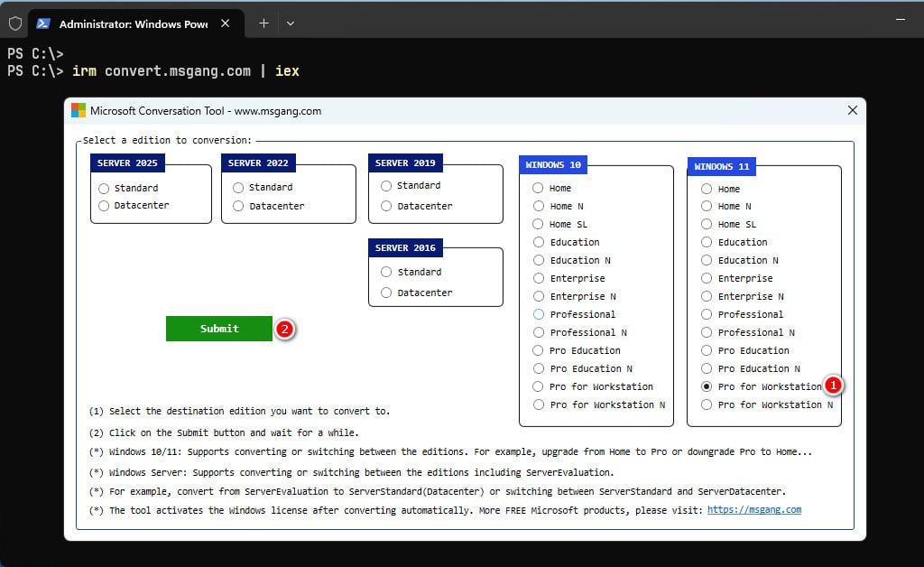The image size is (924, 567).
Task: Open the https://msgang.com link
Action: tap(754, 510)
